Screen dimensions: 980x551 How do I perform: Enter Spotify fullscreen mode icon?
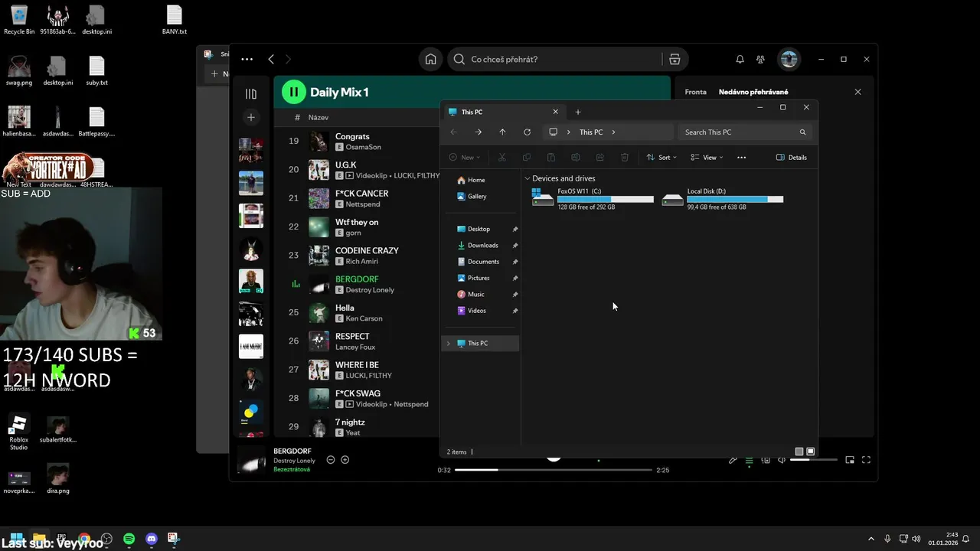tap(866, 460)
